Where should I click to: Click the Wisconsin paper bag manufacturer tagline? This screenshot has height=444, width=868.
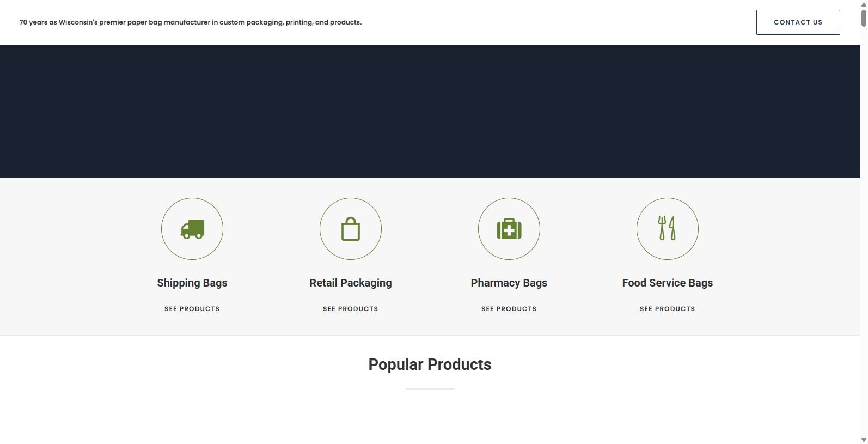[191, 22]
